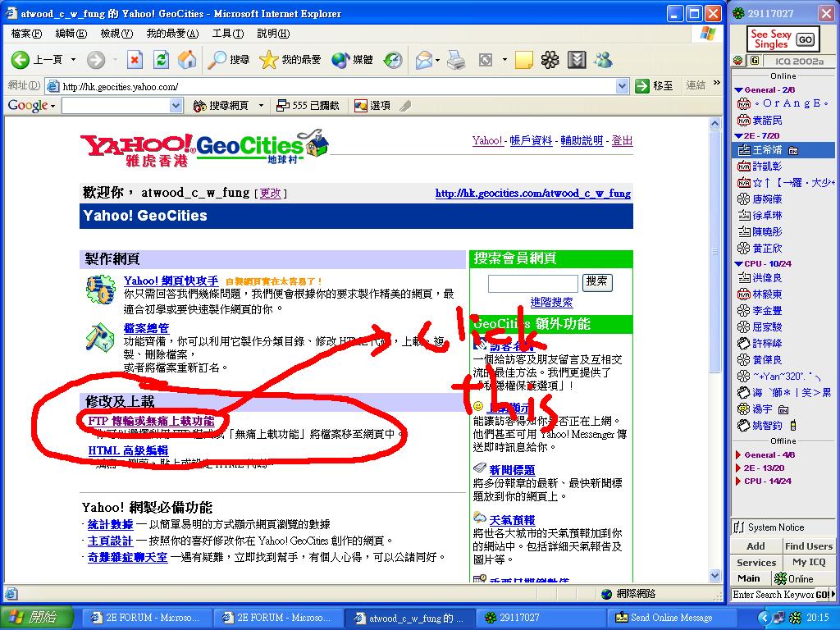Image resolution: width=840 pixels, height=630 pixels.
Task: Click ICQ System Notice button
Action: tap(783, 527)
